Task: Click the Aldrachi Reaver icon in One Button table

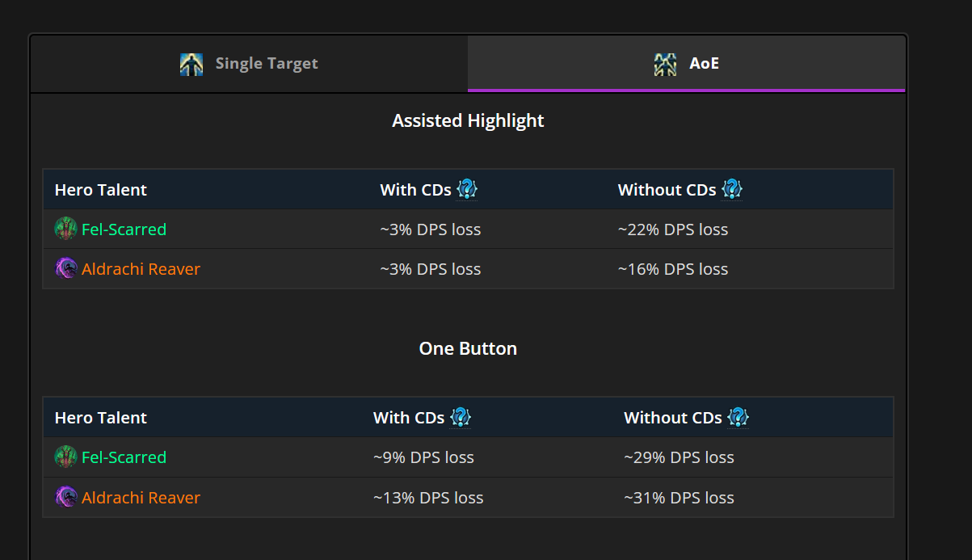Action: click(65, 497)
